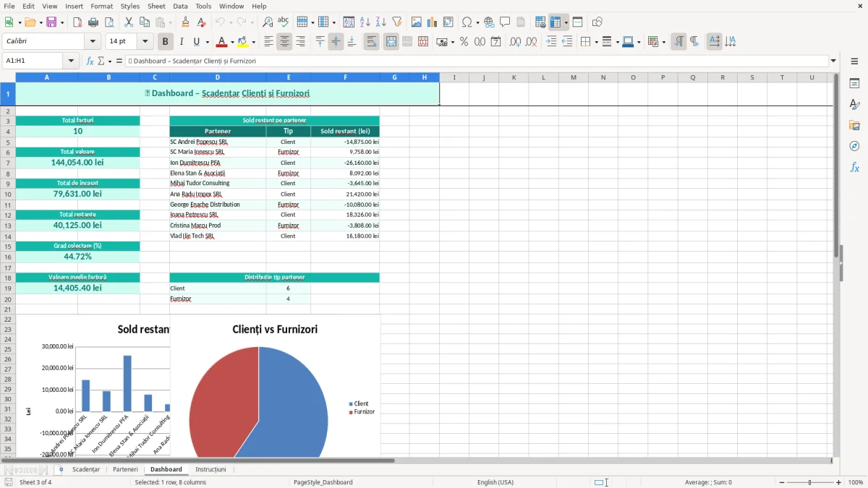Open the Format menu
The width and height of the screenshot is (868, 488).
101,6
